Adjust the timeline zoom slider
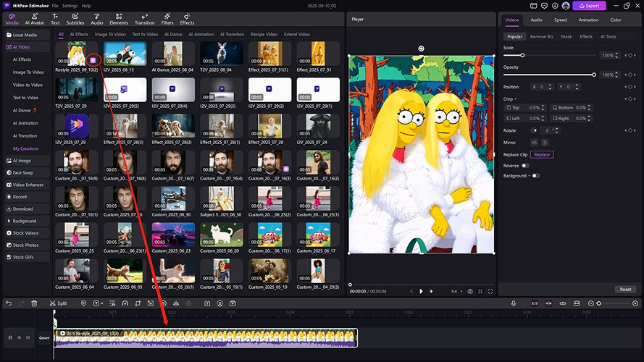 [614, 303]
